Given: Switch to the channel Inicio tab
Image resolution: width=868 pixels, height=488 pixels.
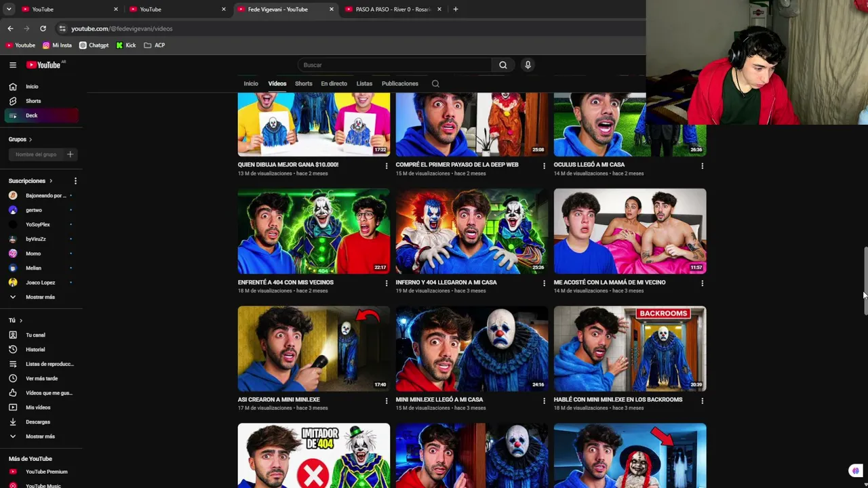Looking at the screenshot, I should pyautogui.click(x=251, y=84).
